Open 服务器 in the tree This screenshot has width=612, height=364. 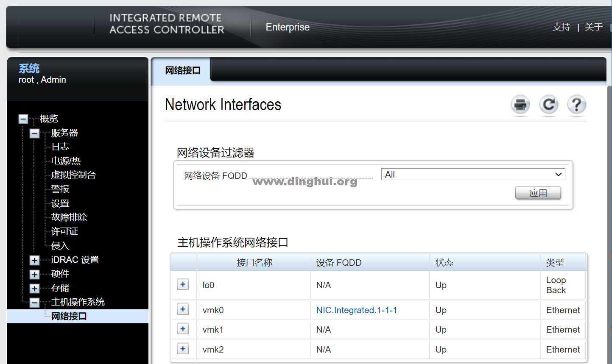pyautogui.click(x=64, y=133)
